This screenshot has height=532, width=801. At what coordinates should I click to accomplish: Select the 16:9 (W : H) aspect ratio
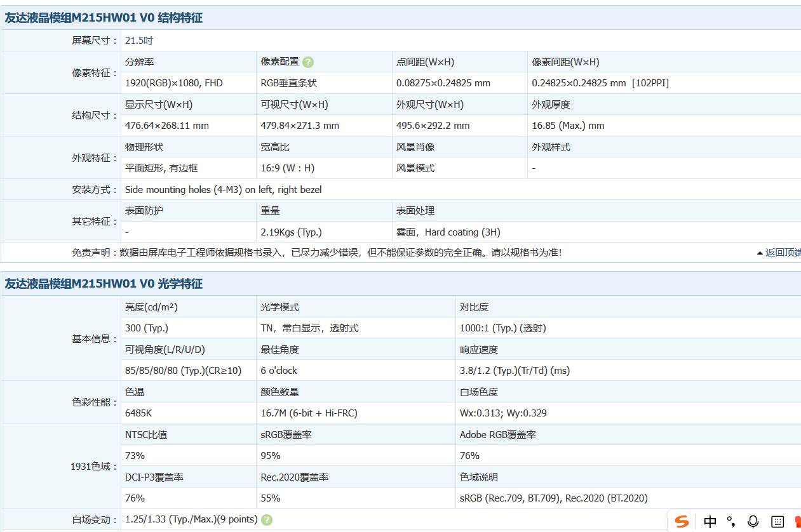coord(288,168)
